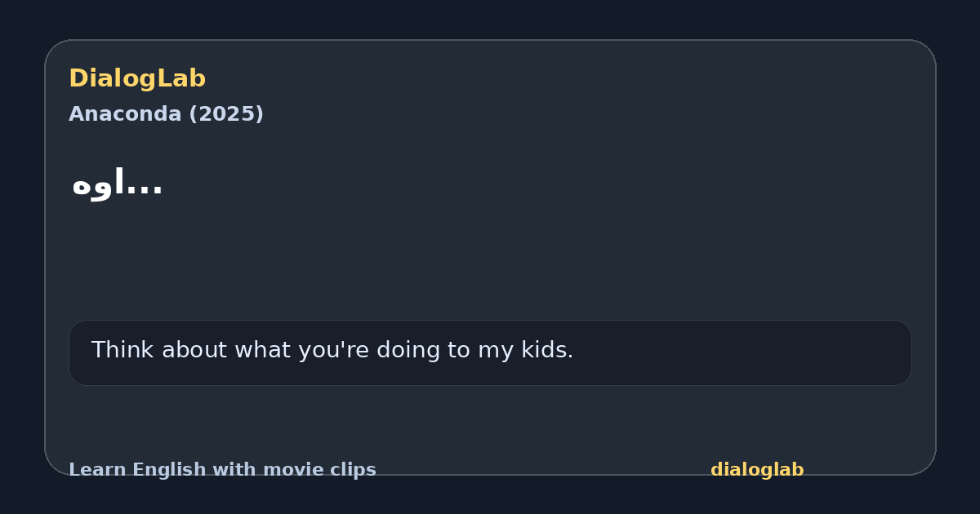
Task: Select the Urdu translation text اوه...
Action: [98, 184]
